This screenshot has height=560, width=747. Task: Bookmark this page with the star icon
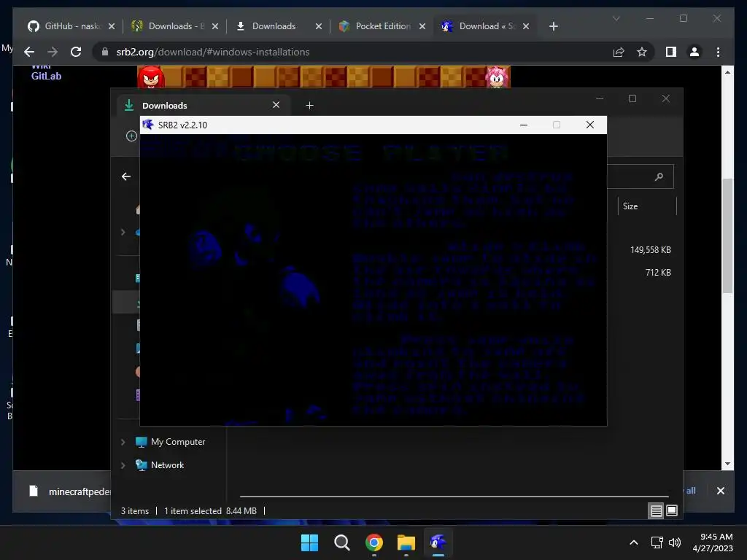point(642,52)
